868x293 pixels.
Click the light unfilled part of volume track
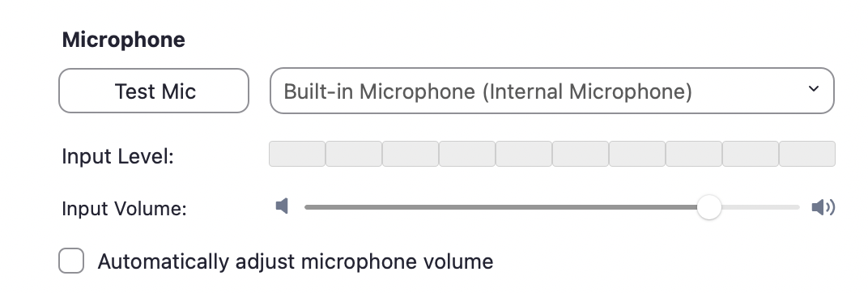[760, 207]
